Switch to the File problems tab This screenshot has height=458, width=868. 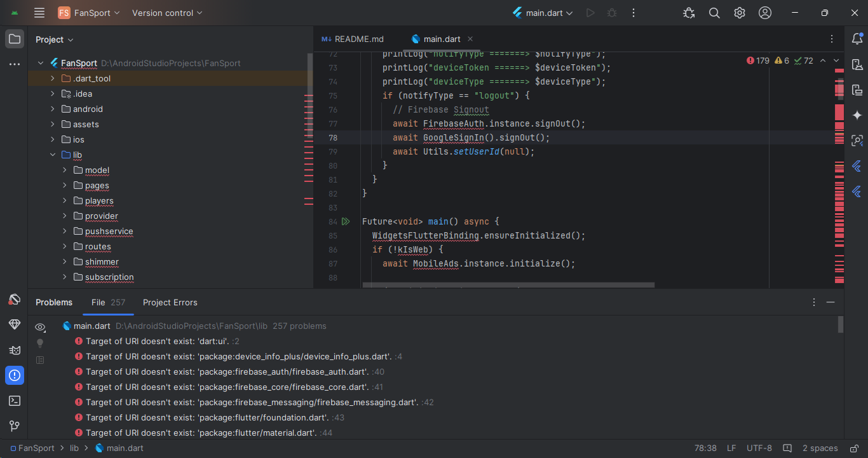pyautogui.click(x=108, y=302)
